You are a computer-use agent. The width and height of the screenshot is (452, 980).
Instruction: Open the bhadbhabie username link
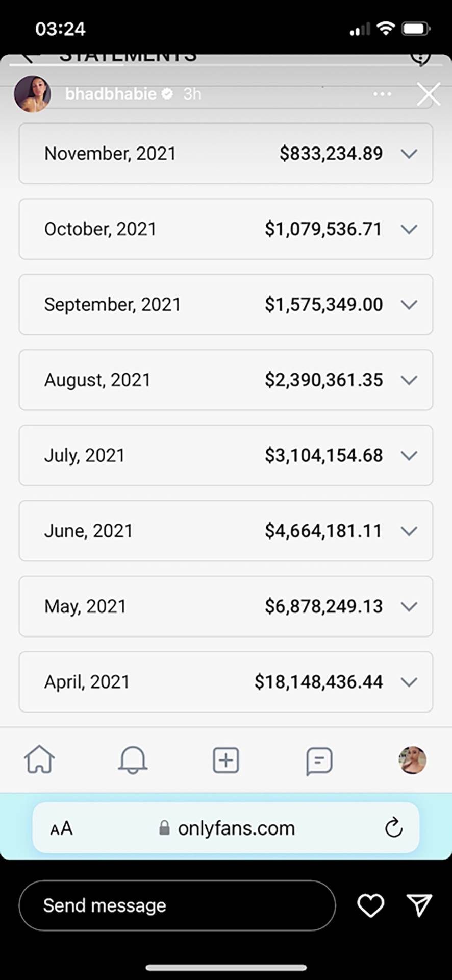tap(111, 94)
